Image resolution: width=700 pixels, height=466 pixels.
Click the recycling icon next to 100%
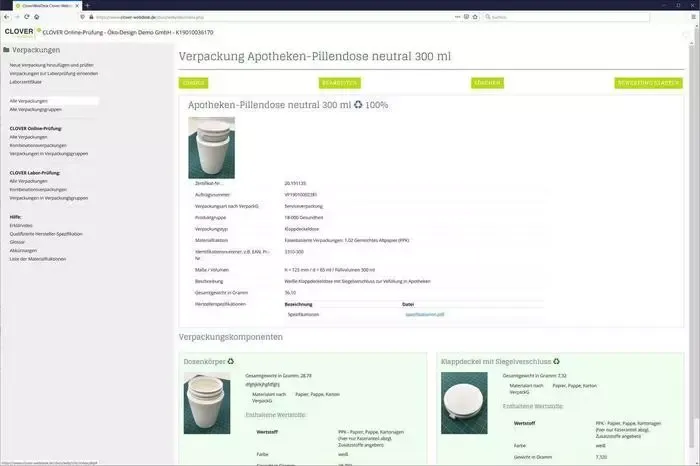(x=358, y=104)
